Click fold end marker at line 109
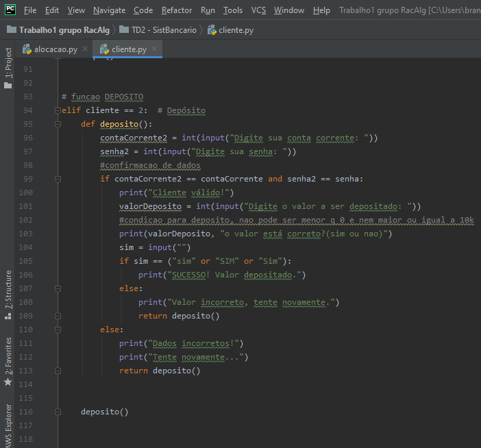This screenshot has height=448, width=481. coord(58,316)
